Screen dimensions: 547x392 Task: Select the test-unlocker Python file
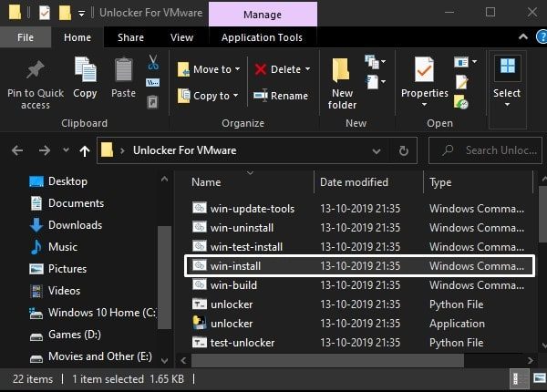click(243, 343)
